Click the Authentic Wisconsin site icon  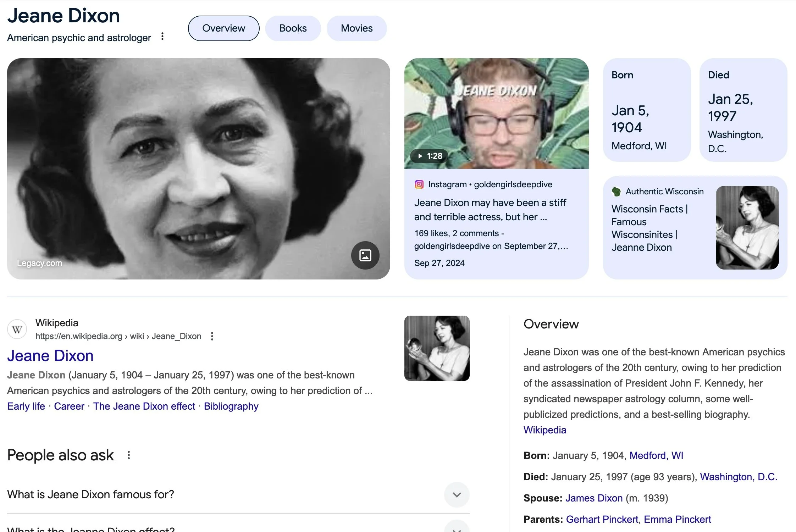pyautogui.click(x=616, y=192)
